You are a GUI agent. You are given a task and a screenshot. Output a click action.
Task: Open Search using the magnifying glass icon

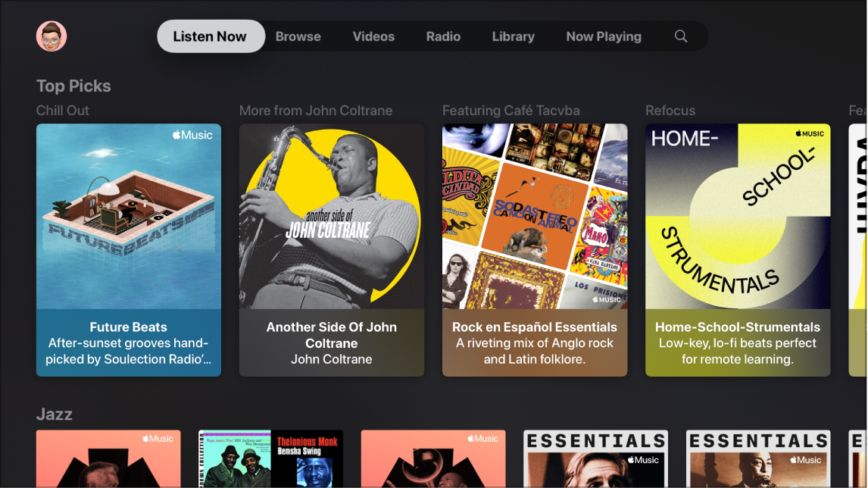pos(680,36)
